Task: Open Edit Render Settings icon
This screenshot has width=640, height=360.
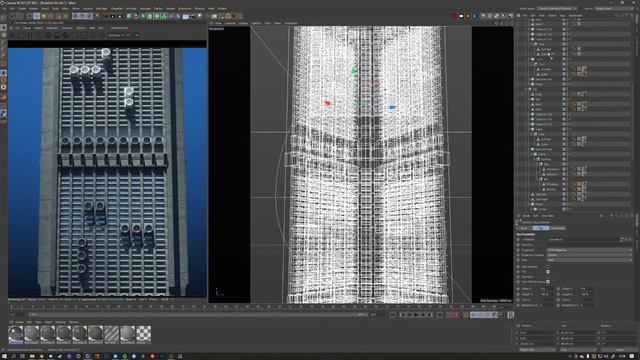Action: (x=119, y=16)
